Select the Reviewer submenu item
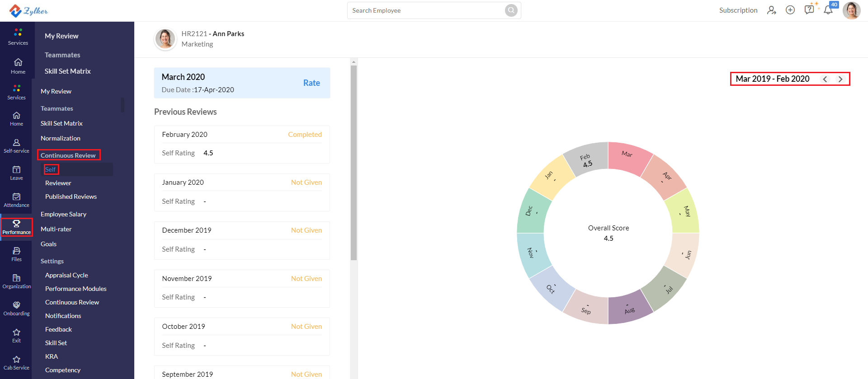868x379 pixels. [58, 183]
